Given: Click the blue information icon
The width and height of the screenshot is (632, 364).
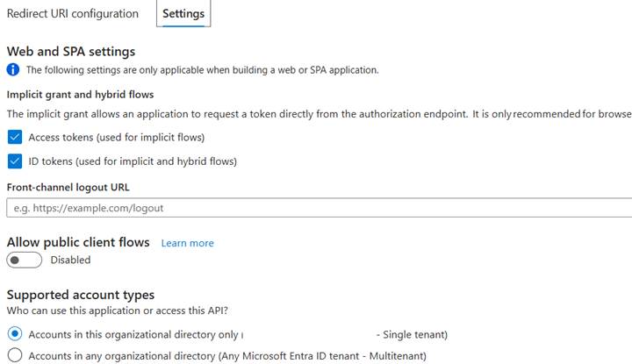Looking at the screenshot, I should click(13, 69).
